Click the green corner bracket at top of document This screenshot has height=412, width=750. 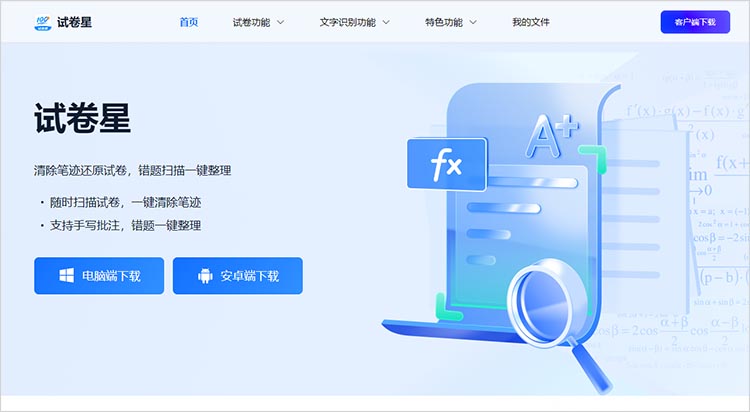[593, 159]
